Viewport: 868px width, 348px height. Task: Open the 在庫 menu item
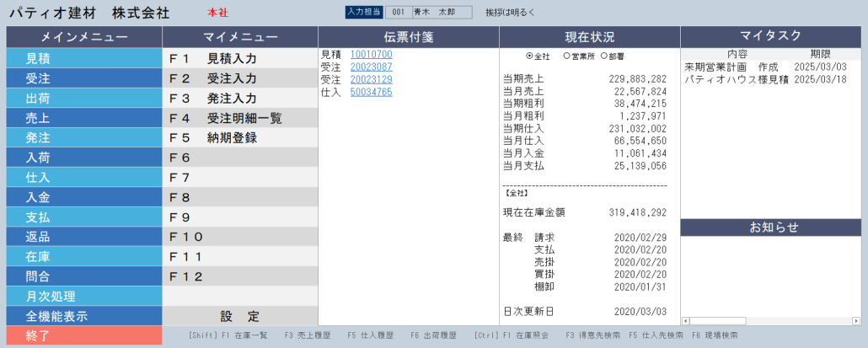pyautogui.click(x=83, y=256)
